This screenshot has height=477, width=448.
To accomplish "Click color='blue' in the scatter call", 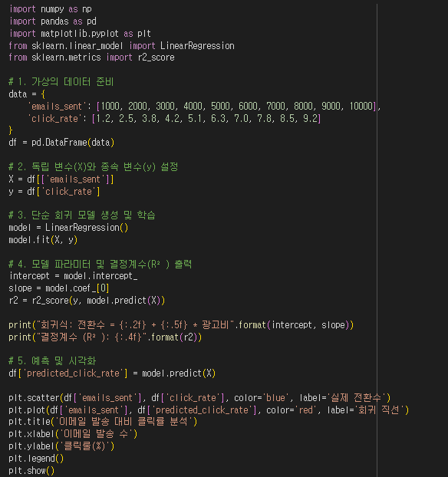I will coord(261,397).
